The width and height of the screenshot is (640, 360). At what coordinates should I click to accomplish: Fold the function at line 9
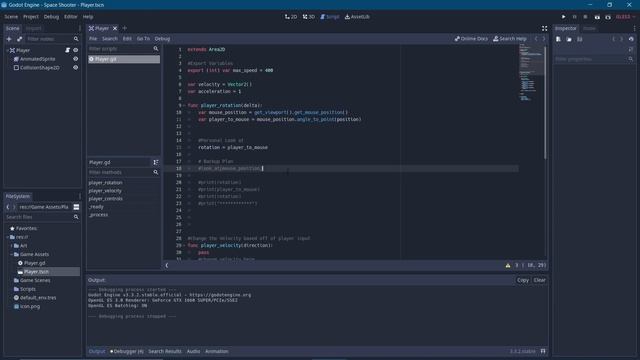pyautogui.click(x=184, y=105)
